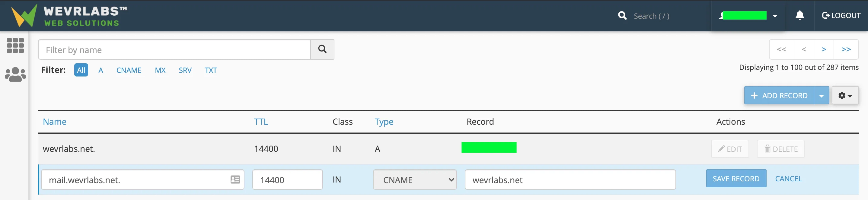Sort records by TTL column
868x200 pixels.
click(261, 122)
